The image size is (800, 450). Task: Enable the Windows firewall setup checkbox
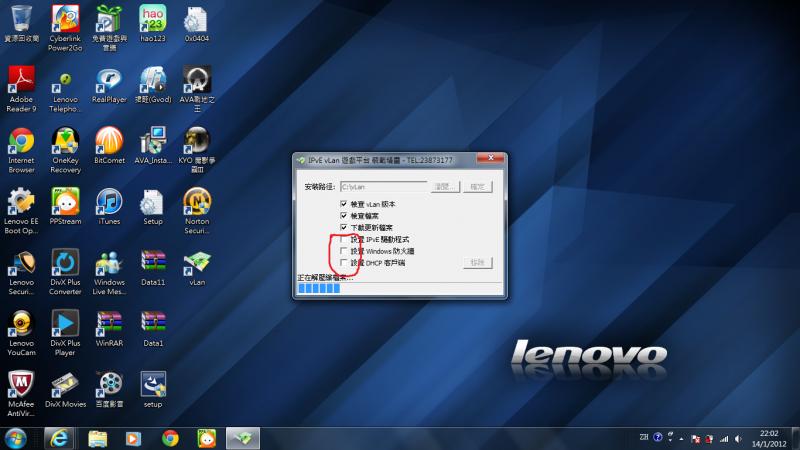click(343, 251)
